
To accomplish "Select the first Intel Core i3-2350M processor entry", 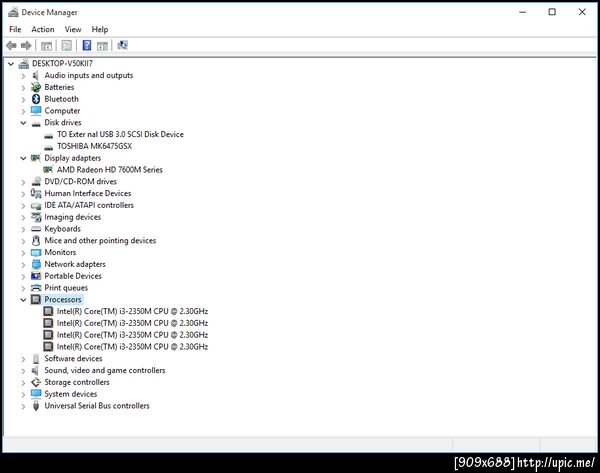I will point(132,311).
